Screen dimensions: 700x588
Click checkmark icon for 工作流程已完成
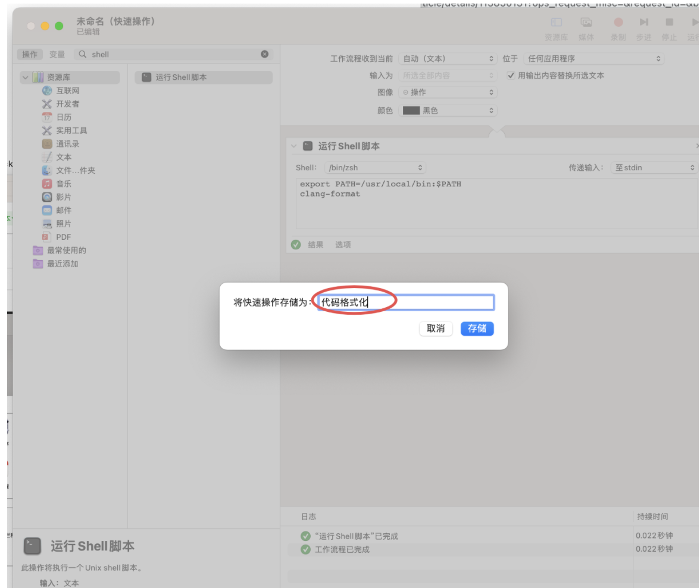point(305,549)
